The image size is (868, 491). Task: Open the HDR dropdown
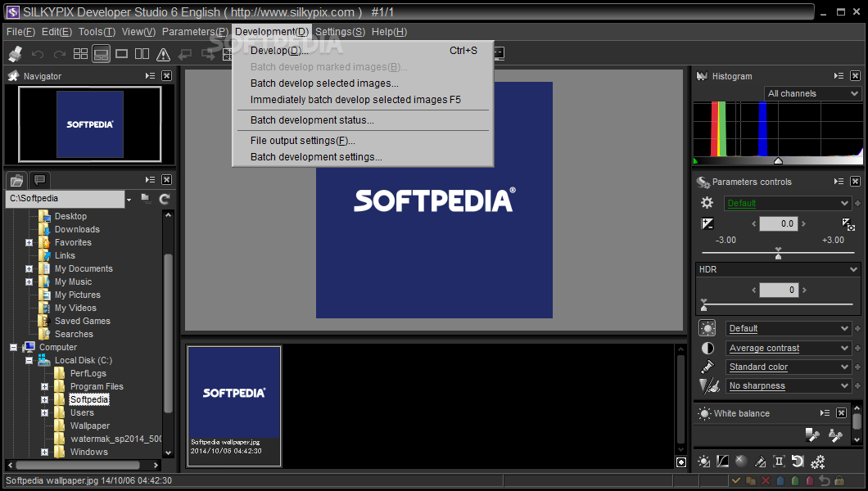point(778,269)
